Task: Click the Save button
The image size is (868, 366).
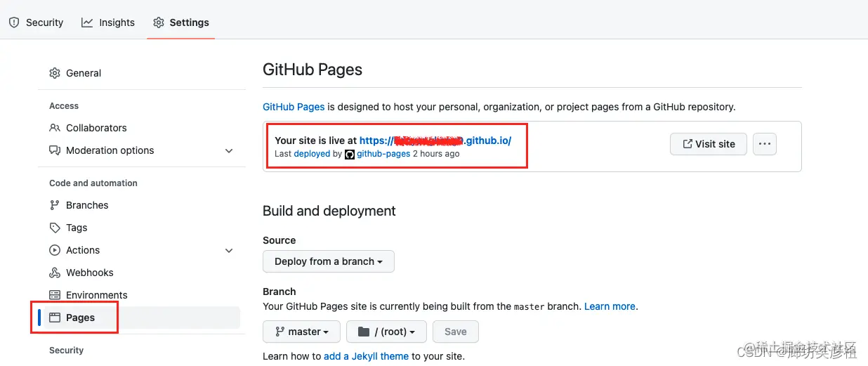Action: click(x=456, y=332)
